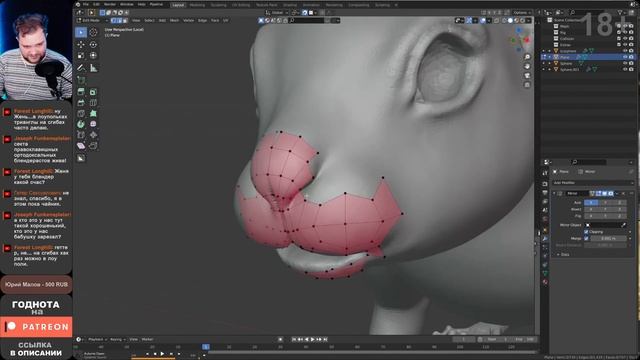Open the File menu
Image resolution: width=640 pixels, height=360 pixels.
[86, 4]
